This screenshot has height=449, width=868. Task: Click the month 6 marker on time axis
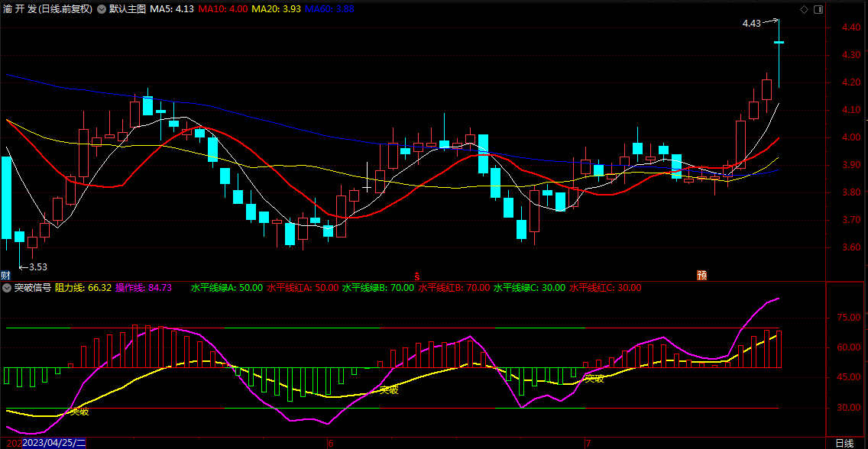point(331,443)
